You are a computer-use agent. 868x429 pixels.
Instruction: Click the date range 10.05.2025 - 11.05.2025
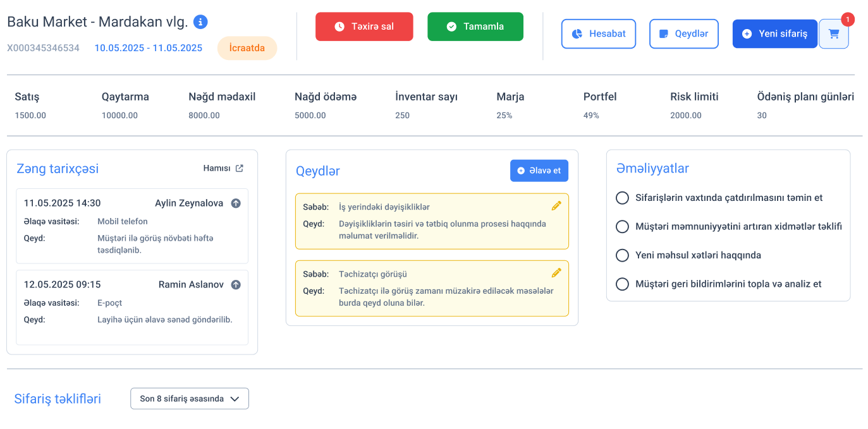149,48
